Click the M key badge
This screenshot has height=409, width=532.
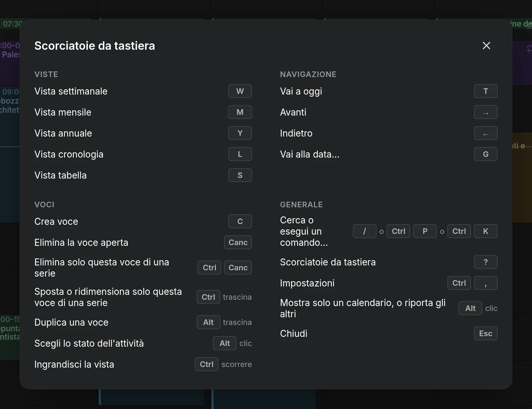240,112
